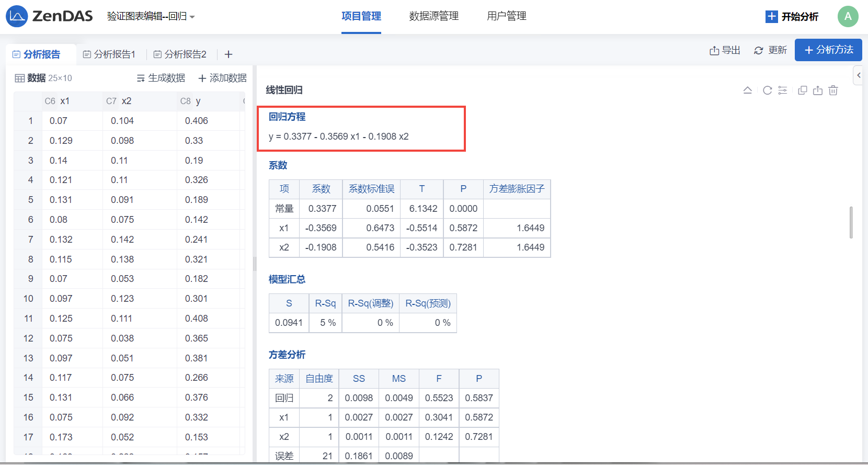Click regression equation text
868x465 pixels.
[x=338, y=137]
